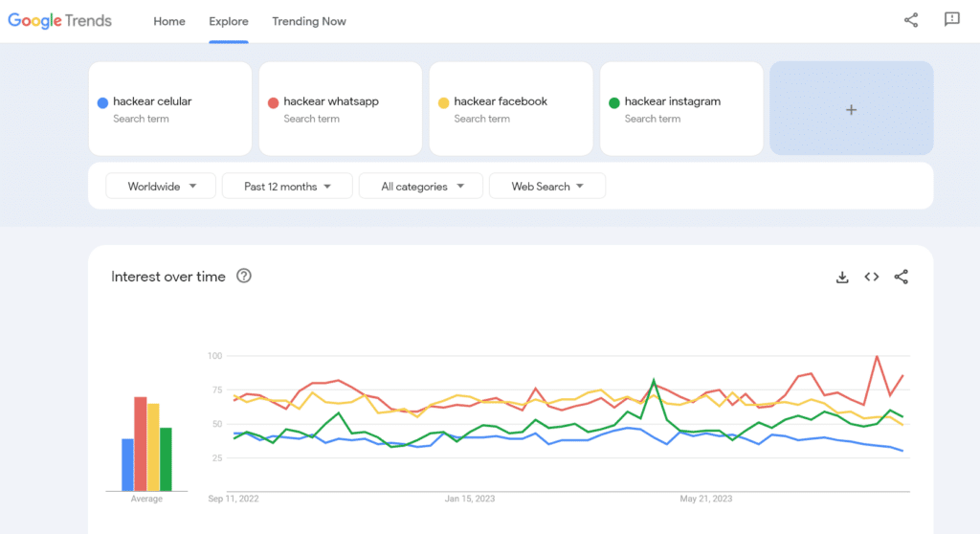Image resolution: width=980 pixels, height=534 pixels.
Task: Click the Google Trends logo
Action: [x=60, y=21]
